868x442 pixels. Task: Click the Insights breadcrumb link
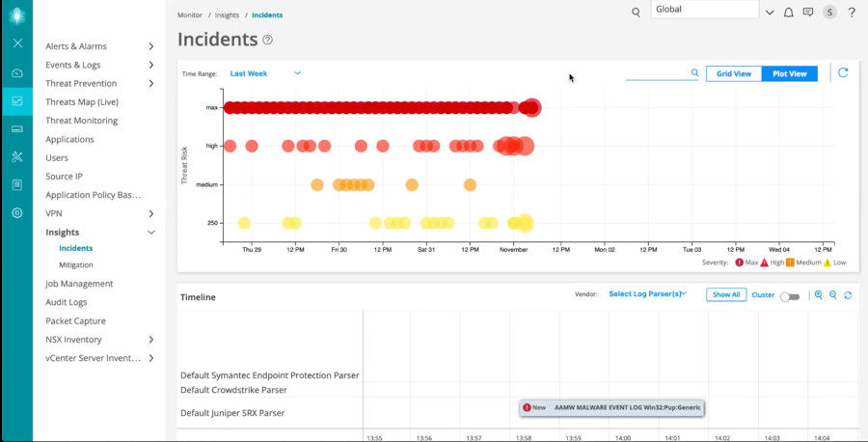pyautogui.click(x=229, y=15)
